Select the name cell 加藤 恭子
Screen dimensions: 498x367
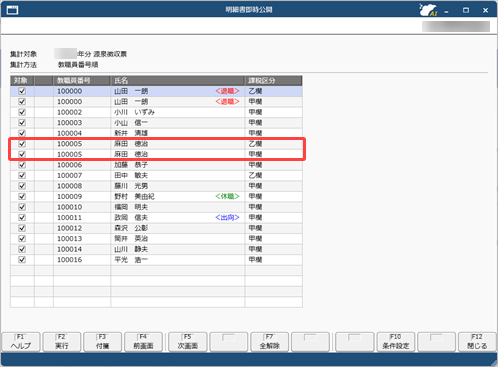(178, 165)
